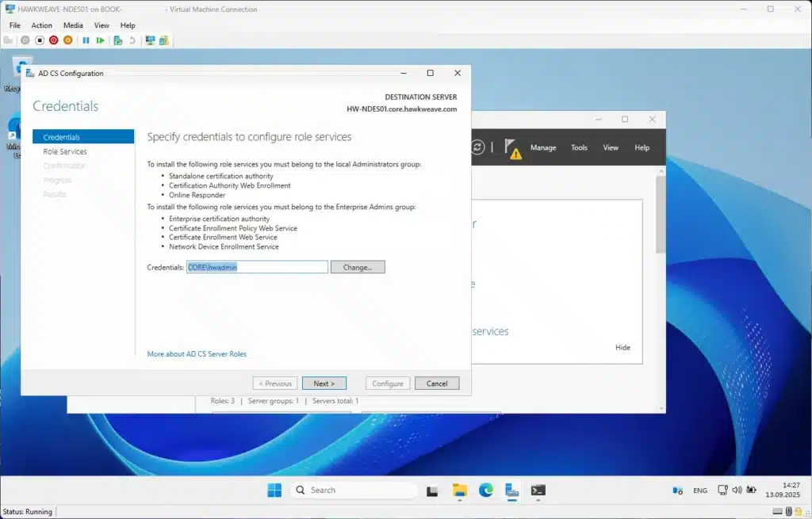
Task: Open Server Manager notifications flag icon
Action: 513,148
